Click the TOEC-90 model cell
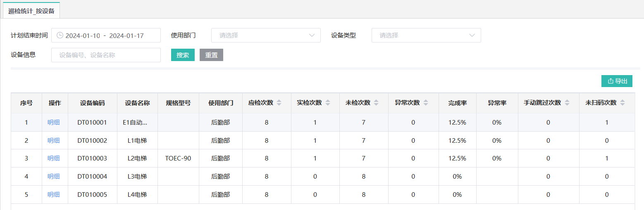 click(x=178, y=158)
